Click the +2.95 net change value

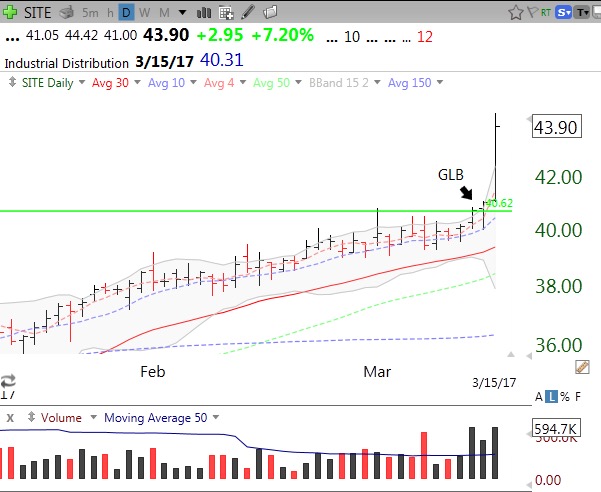click(220, 36)
